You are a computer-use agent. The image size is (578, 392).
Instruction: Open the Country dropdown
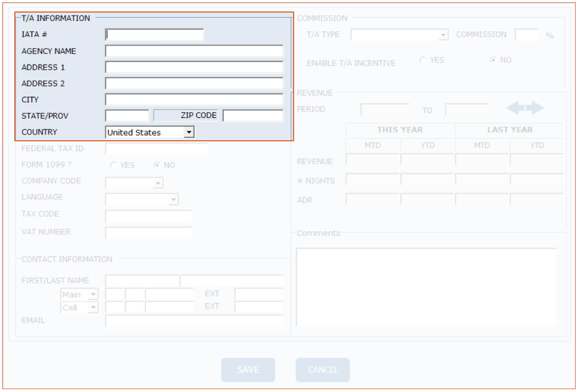pos(188,132)
